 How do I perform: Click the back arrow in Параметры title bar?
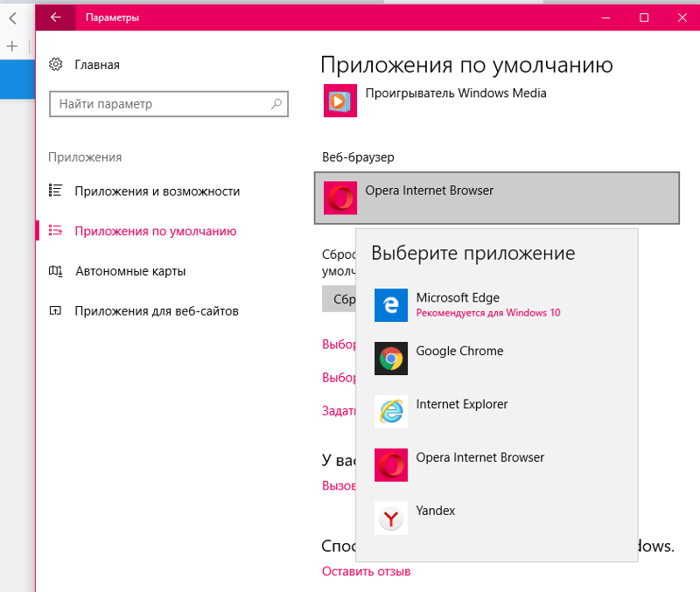tap(56, 17)
